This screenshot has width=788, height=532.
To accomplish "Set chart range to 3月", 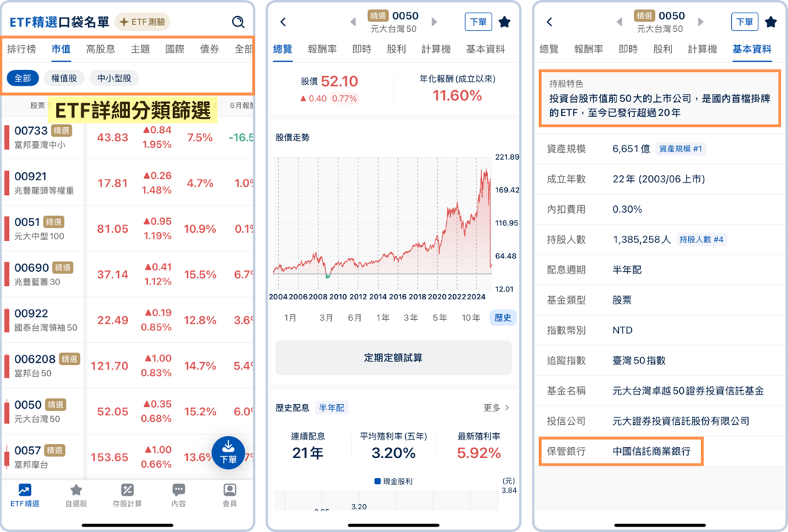I will [326, 318].
